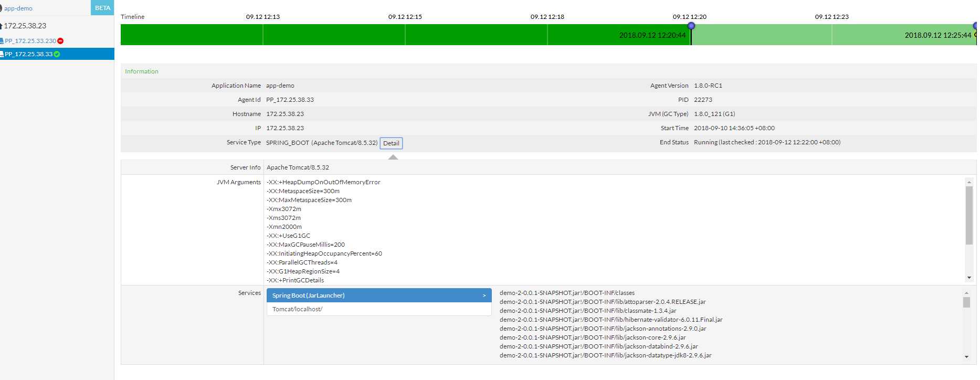Click the Application Name value app-demo

pyautogui.click(x=280, y=86)
